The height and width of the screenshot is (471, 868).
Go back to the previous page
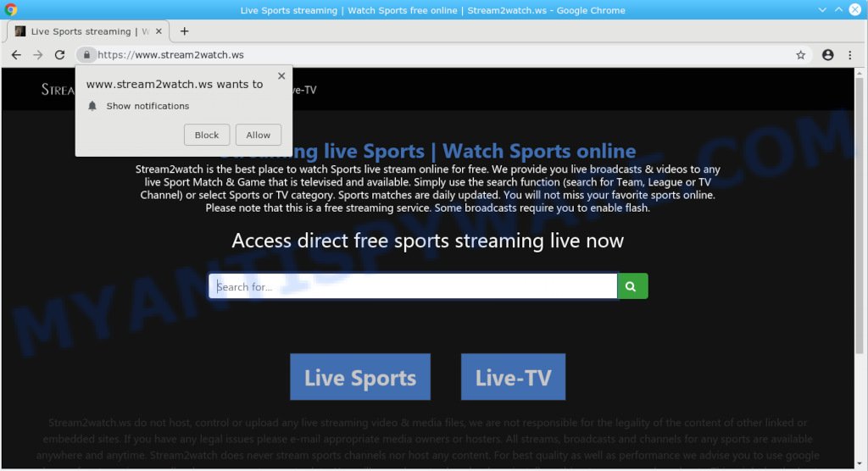[16, 55]
